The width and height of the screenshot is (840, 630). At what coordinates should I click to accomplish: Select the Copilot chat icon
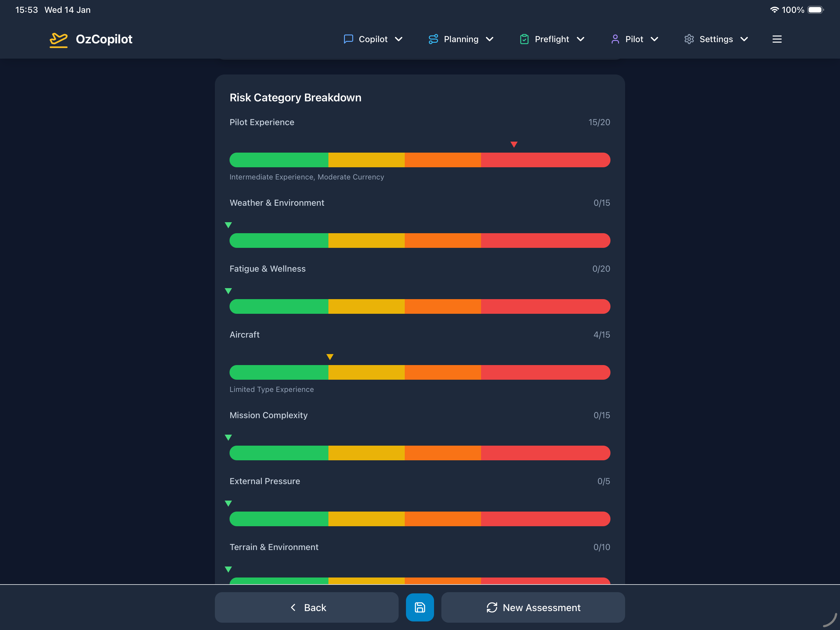click(348, 39)
